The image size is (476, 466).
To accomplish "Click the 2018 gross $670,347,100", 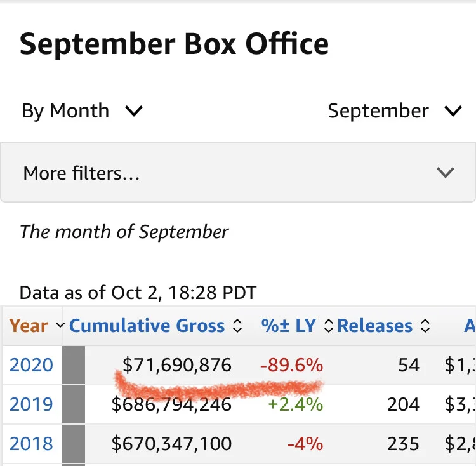I will click(171, 444).
